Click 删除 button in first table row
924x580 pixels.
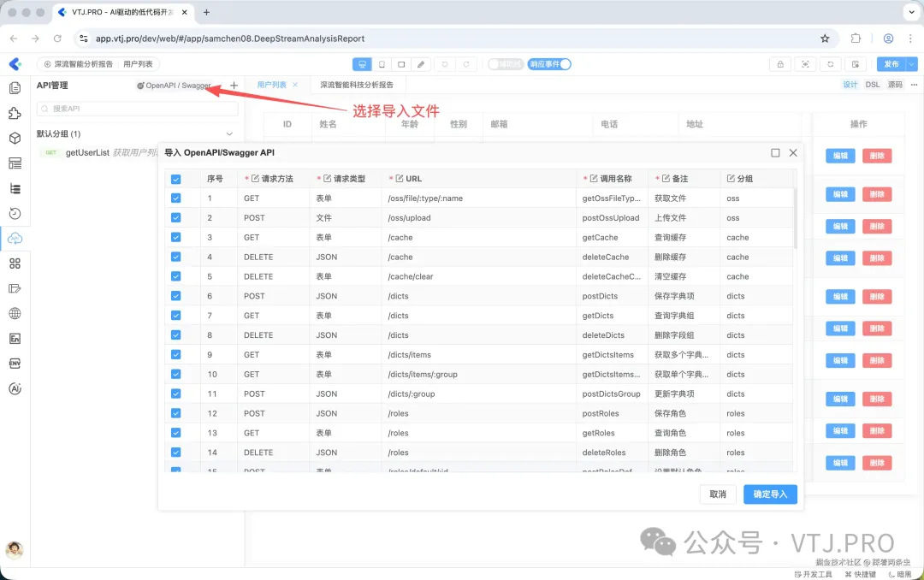[877, 156]
